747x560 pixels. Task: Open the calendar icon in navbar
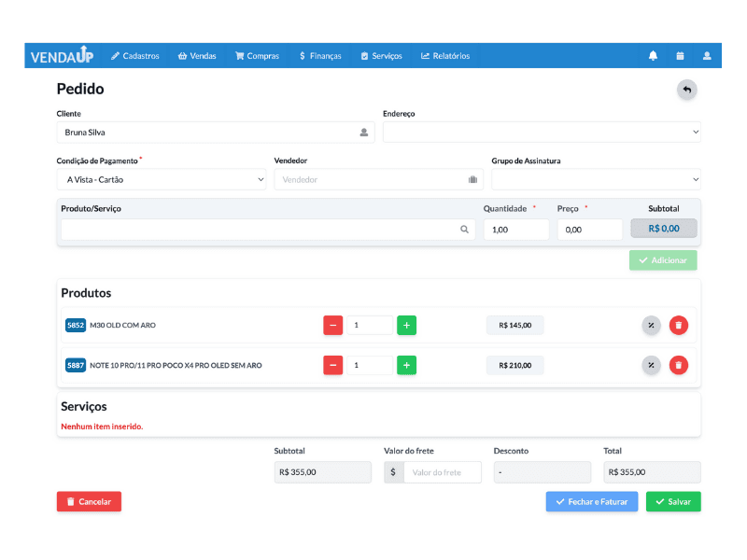tap(680, 56)
